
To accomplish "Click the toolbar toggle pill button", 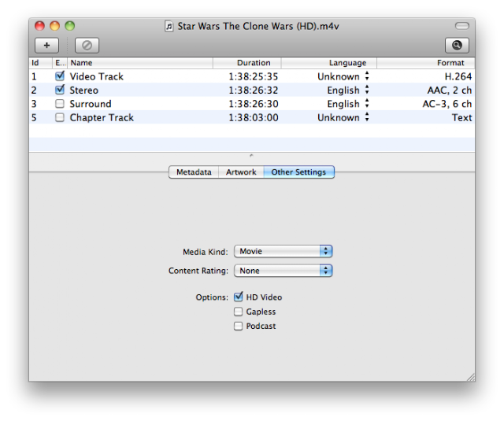I will (462, 26).
